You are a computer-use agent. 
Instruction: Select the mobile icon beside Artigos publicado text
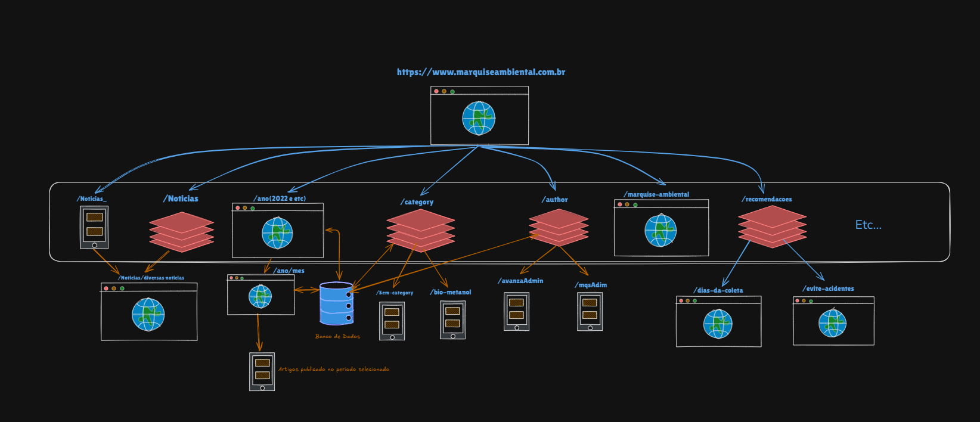click(x=262, y=371)
